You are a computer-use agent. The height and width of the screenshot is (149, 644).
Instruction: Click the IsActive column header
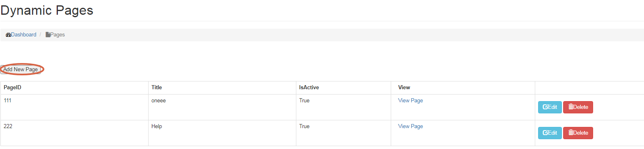tap(309, 87)
